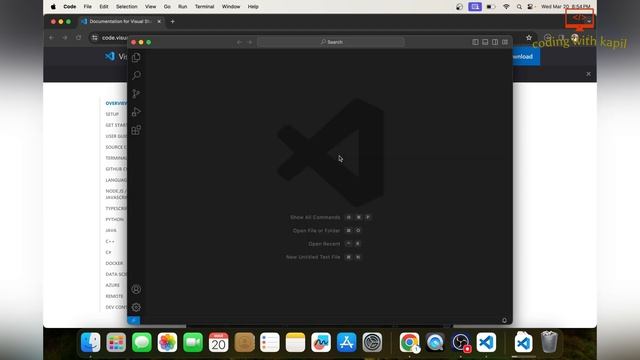Open the Azure docs section

(113, 285)
